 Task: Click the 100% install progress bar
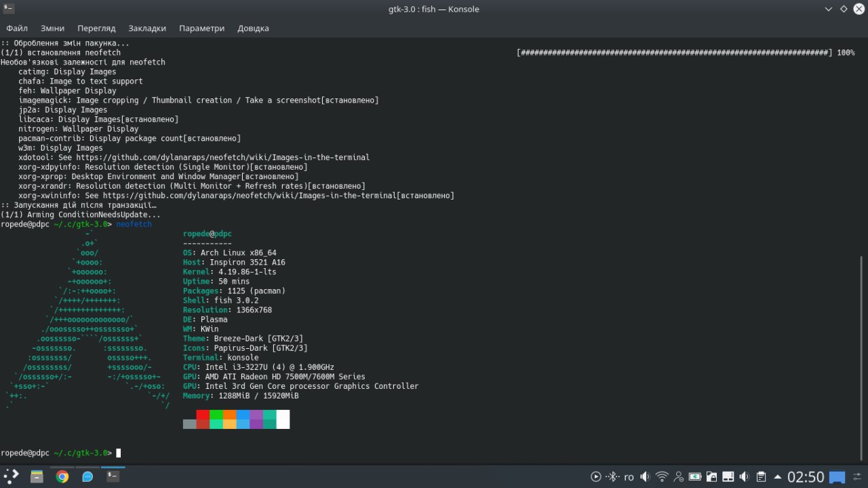click(x=686, y=52)
